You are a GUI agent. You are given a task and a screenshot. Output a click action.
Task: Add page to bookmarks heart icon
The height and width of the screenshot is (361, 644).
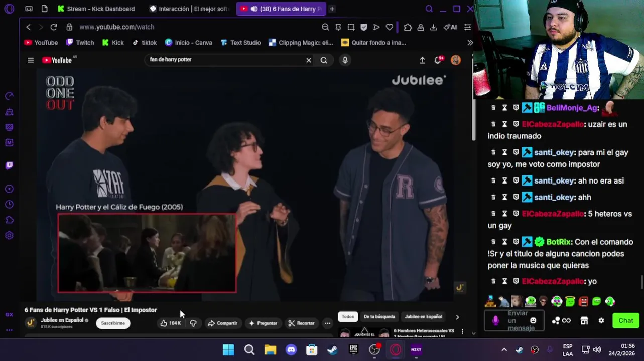(390, 27)
